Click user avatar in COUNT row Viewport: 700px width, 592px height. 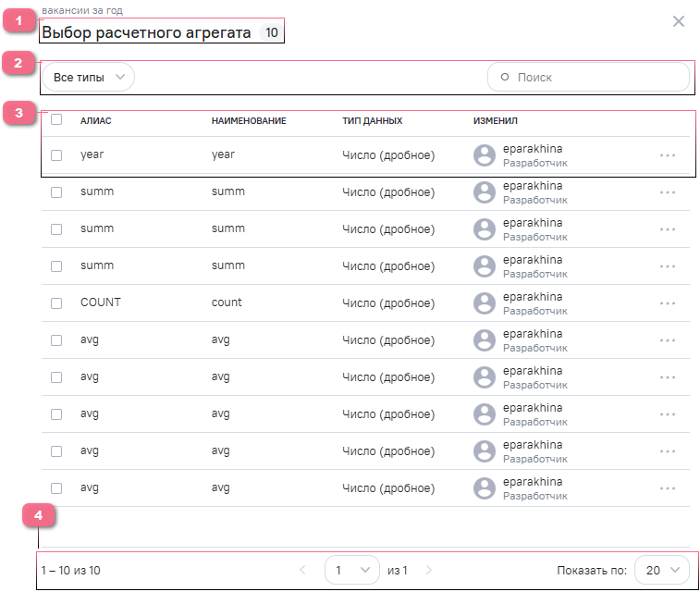coord(484,303)
